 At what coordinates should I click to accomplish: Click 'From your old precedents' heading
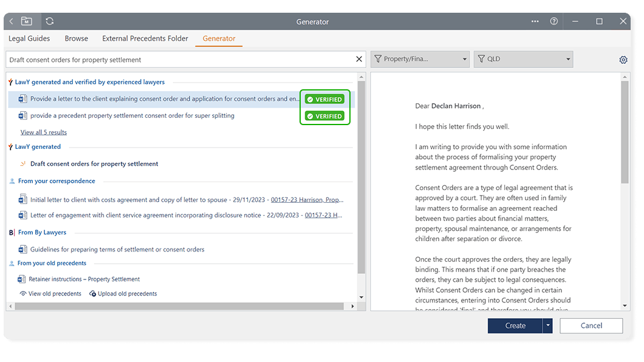pos(52,263)
